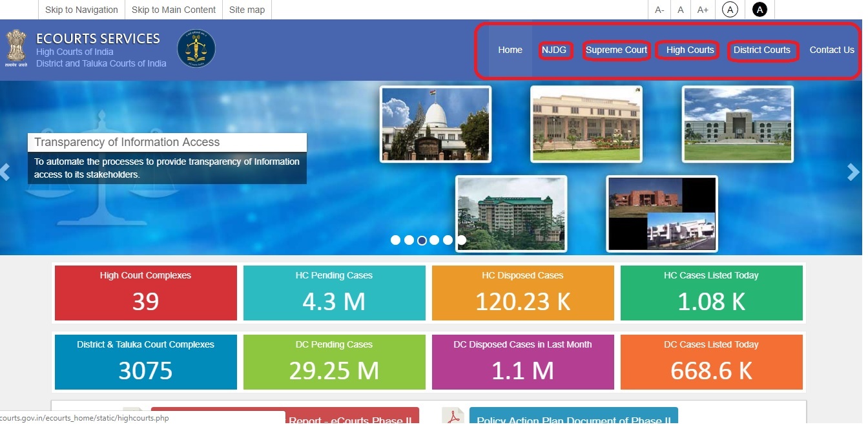Image resolution: width=868 pixels, height=429 pixels.
Task: Open the Site map link
Action: pyautogui.click(x=247, y=10)
